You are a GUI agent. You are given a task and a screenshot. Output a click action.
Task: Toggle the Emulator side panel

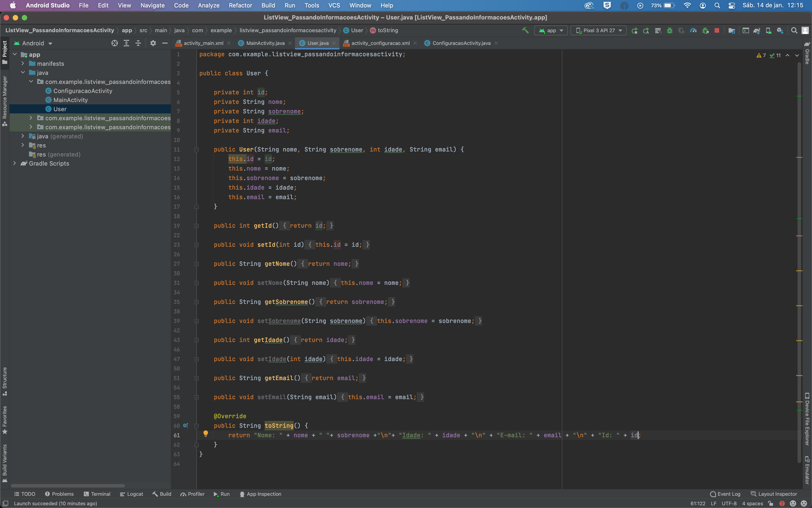tap(807, 470)
